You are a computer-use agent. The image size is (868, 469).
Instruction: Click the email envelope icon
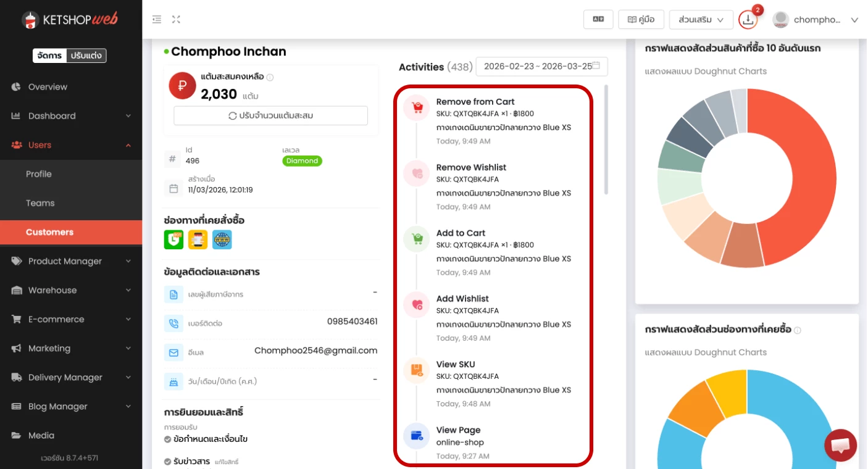[173, 352]
